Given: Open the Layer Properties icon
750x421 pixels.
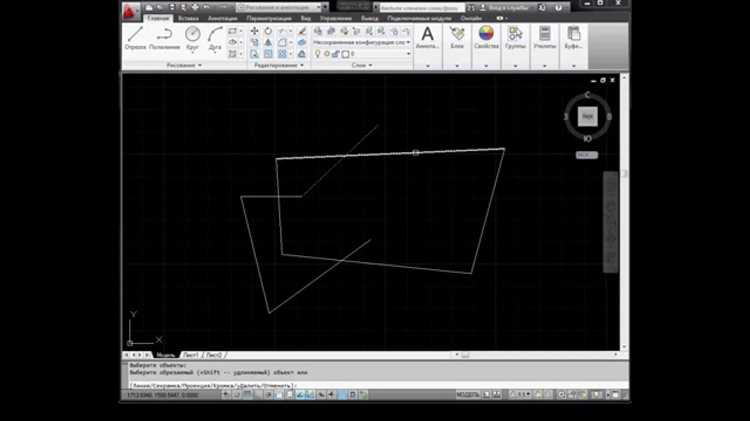Looking at the screenshot, I should coord(318,31).
